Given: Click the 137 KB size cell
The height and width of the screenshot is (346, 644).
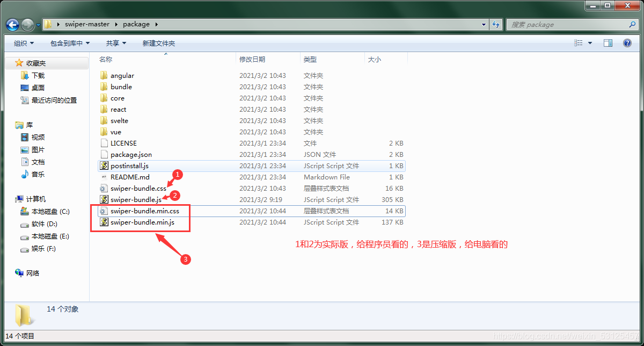Looking at the screenshot, I should pos(392,222).
